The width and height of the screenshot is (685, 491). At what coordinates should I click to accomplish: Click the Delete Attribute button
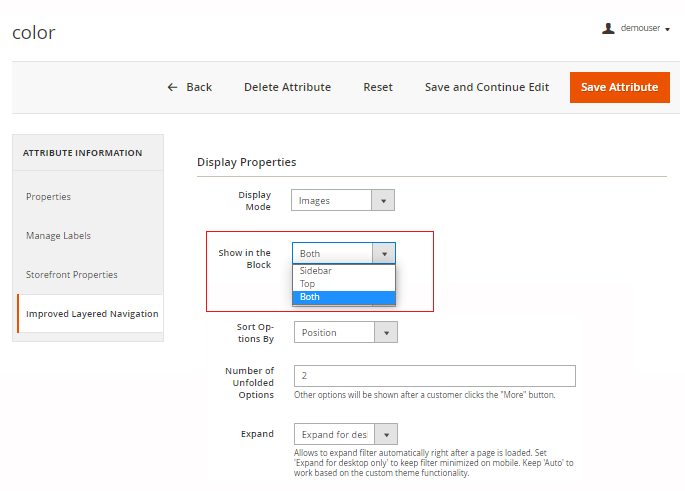click(287, 87)
